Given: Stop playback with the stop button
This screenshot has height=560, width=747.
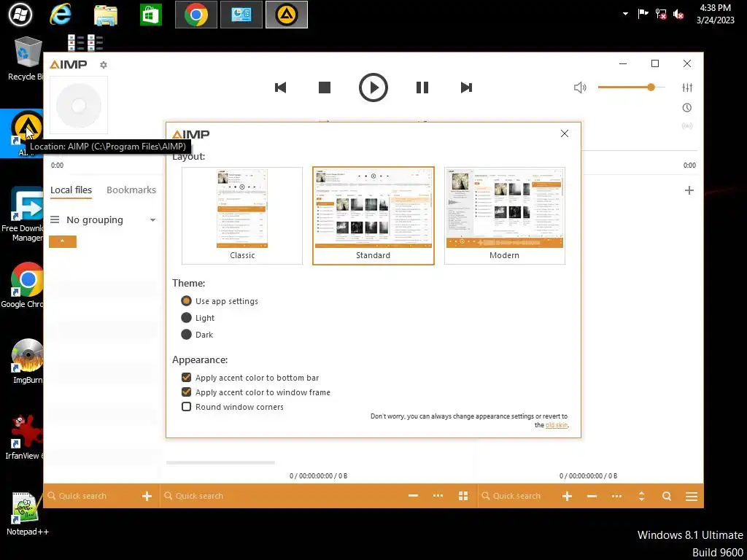Looking at the screenshot, I should (325, 87).
